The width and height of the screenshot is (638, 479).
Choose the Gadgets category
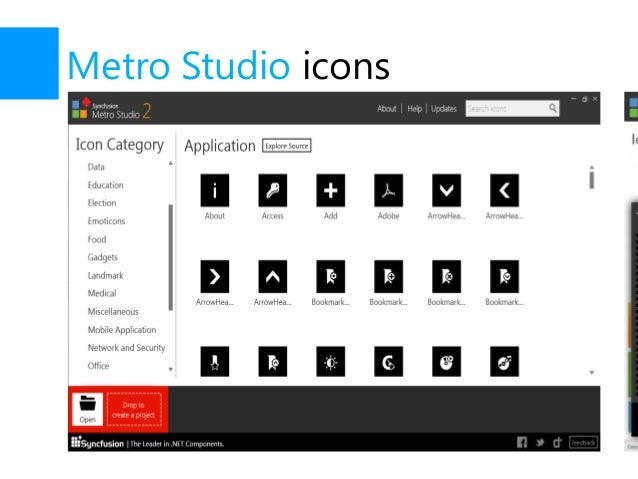coord(103,257)
